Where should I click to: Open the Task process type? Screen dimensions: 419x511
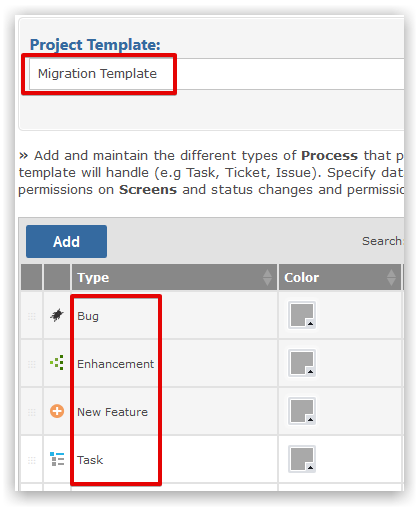[x=90, y=460]
